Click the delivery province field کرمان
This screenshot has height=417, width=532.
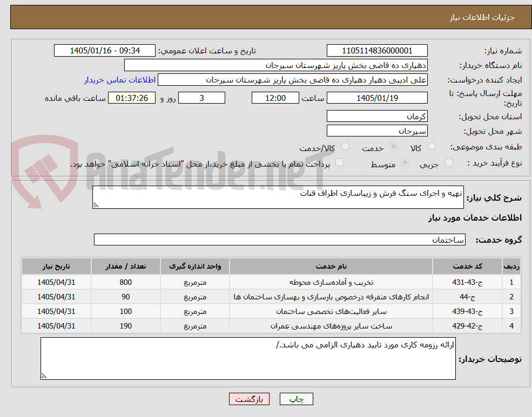click(x=377, y=116)
